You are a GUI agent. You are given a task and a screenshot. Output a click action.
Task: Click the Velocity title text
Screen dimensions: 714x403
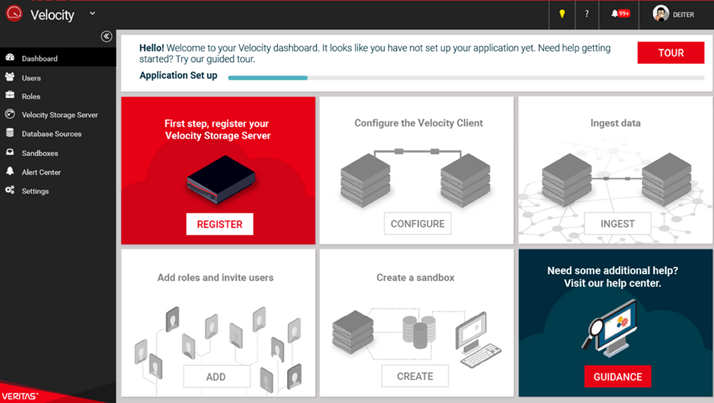pos(52,15)
